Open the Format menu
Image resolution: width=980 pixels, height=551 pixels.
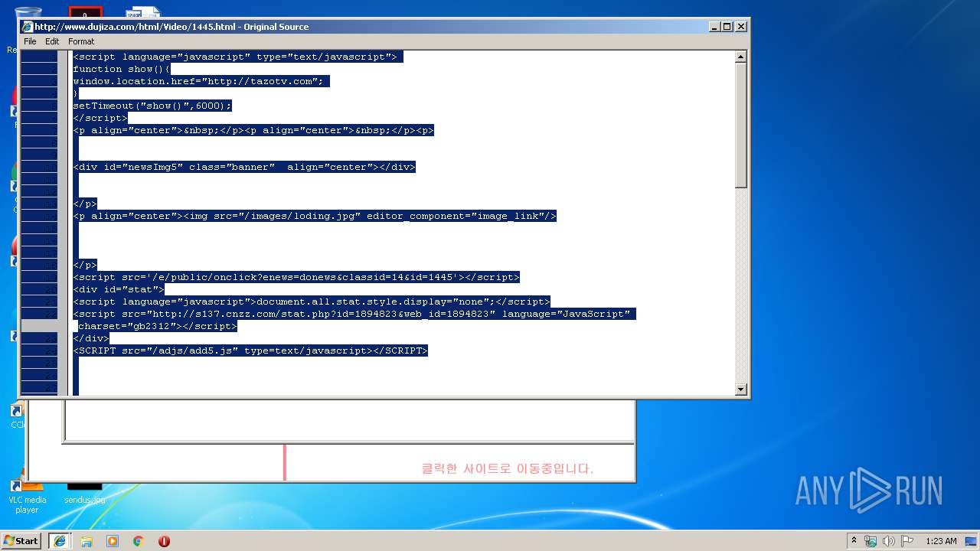point(81,41)
